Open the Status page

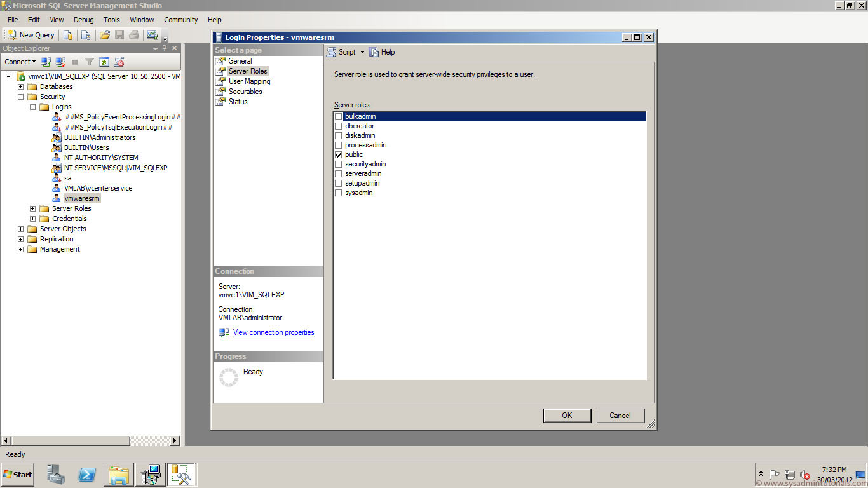click(238, 102)
